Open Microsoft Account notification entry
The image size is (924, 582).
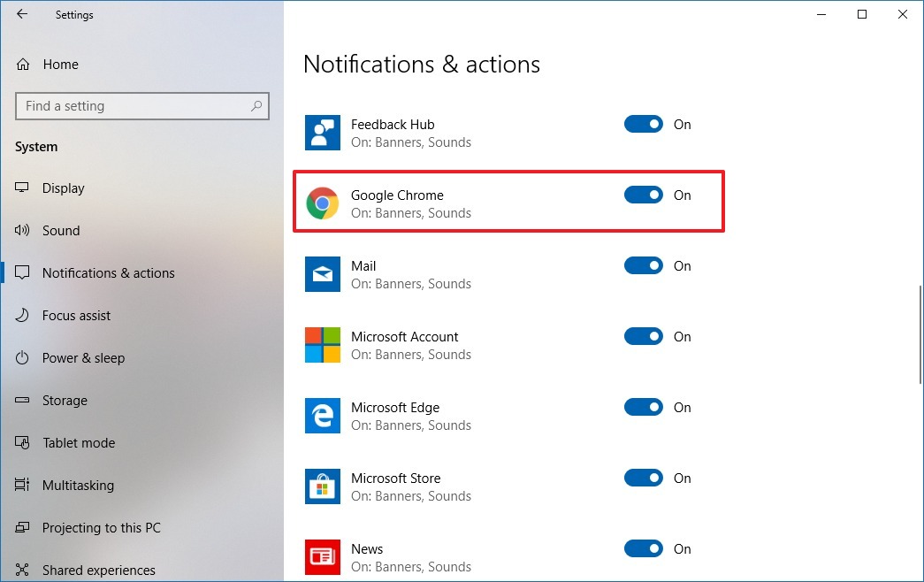pyautogui.click(x=411, y=345)
